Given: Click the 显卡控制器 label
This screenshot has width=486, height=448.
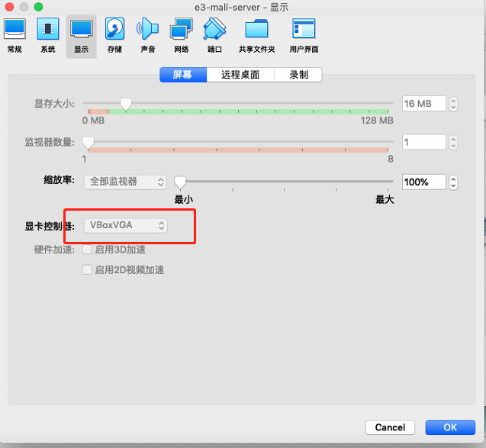Looking at the screenshot, I should (x=50, y=226).
